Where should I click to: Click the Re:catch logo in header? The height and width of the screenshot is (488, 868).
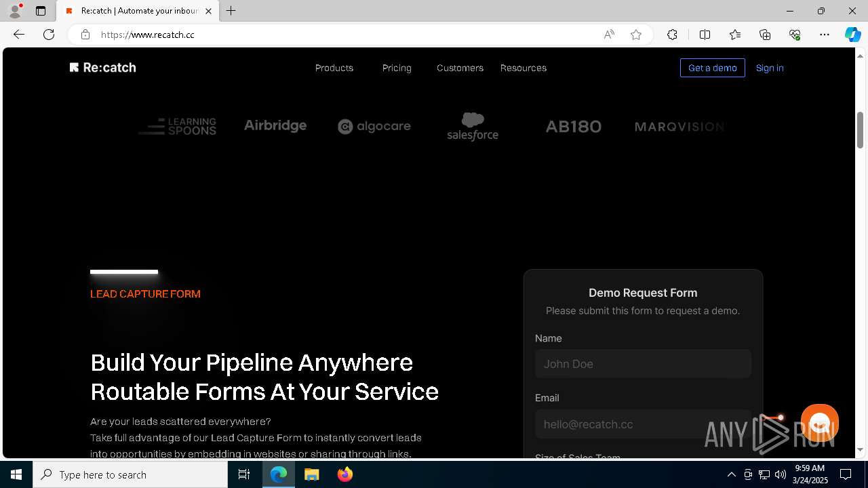(102, 67)
